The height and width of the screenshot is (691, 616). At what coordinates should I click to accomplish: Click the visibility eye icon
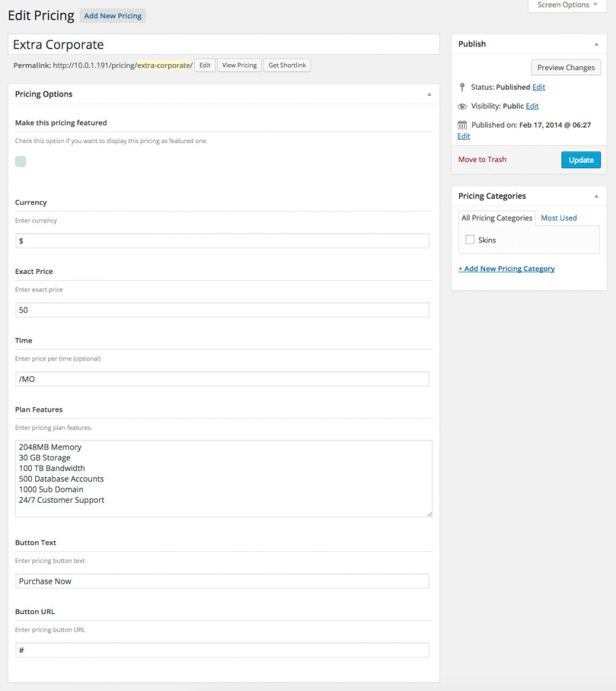click(462, 107)
